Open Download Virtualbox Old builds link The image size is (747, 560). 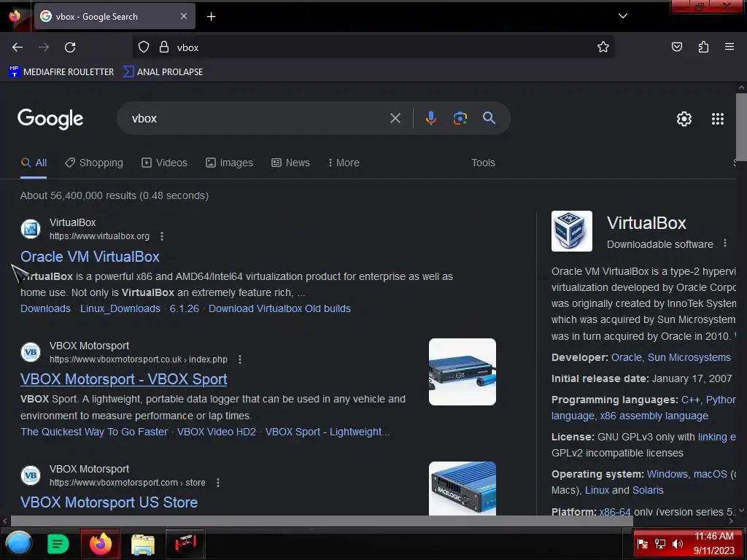(279, 308)
